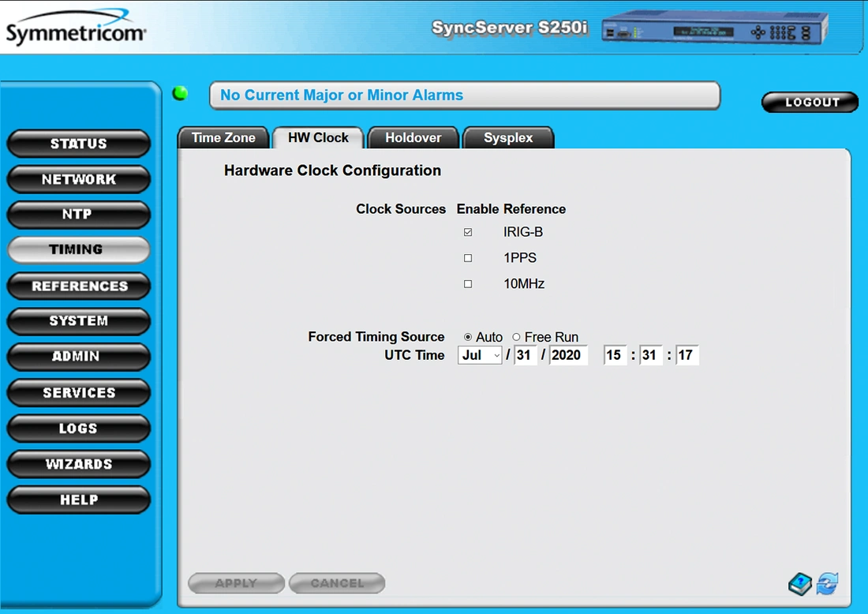Open the WIZARDS menu
This screenshot has height=614, width=868.
point(79,464)
